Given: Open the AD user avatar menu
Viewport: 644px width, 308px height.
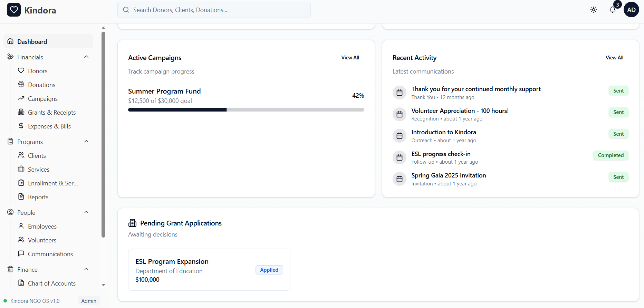Looking at the screenshot, I should (631, 10).
